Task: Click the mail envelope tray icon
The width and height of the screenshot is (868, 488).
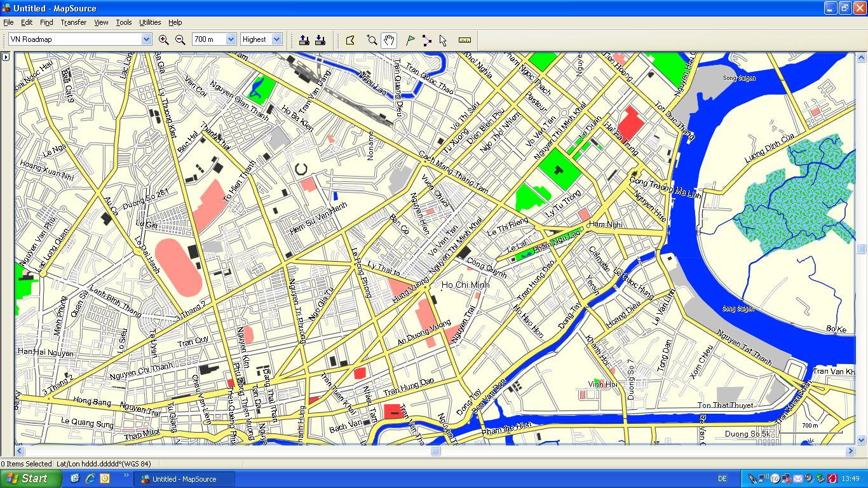Action: pyautogui.click(x=797, y=479)
